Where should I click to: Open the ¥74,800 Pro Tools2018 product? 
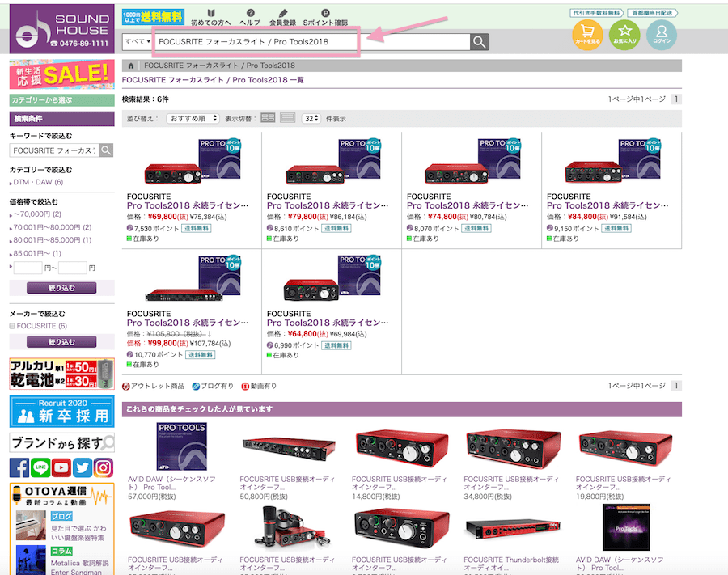click(x=468, y=205)
